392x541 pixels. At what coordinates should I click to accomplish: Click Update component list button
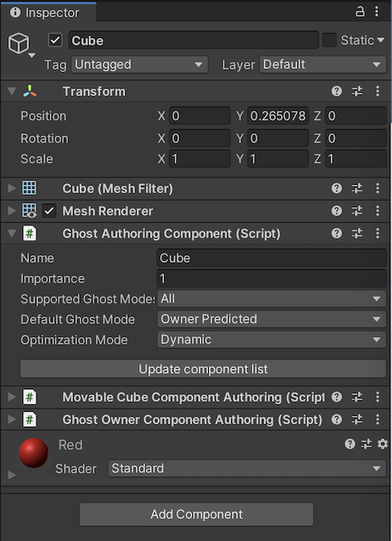(x=203, y=370)
